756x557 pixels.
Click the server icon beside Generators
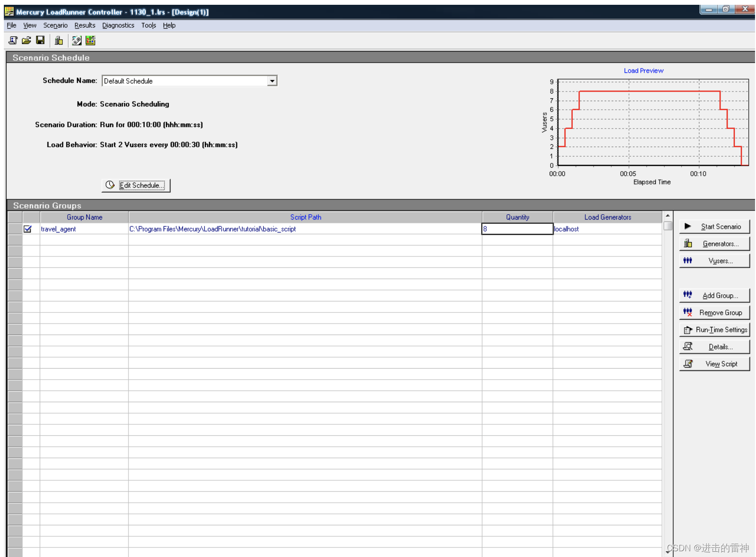(688, 244)
